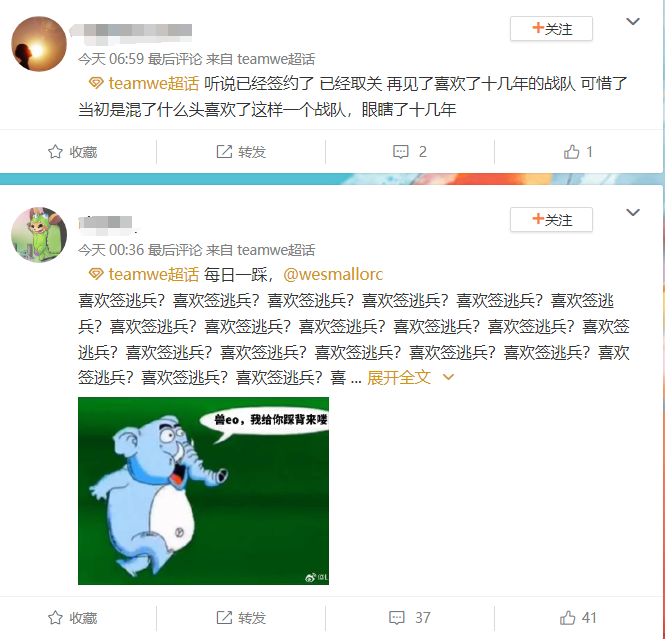Open options chevron on the first post
Viewport: 665px width, 639px height.
click(633, 21)
